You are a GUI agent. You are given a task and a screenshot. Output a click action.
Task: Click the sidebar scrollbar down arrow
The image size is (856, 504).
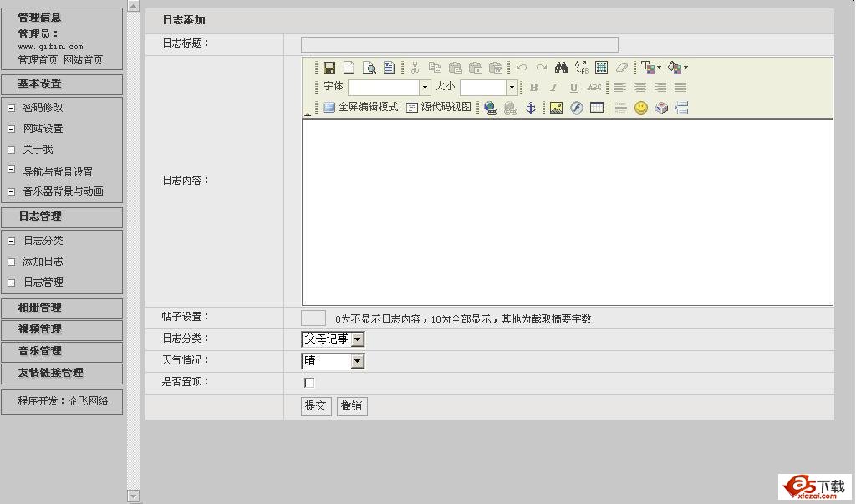tap(133, 496)
